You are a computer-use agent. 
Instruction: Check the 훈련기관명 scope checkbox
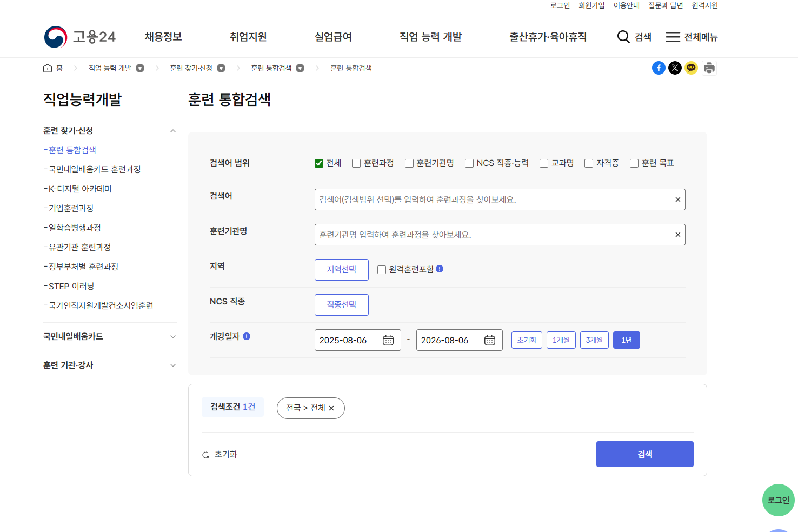(409, 163)
